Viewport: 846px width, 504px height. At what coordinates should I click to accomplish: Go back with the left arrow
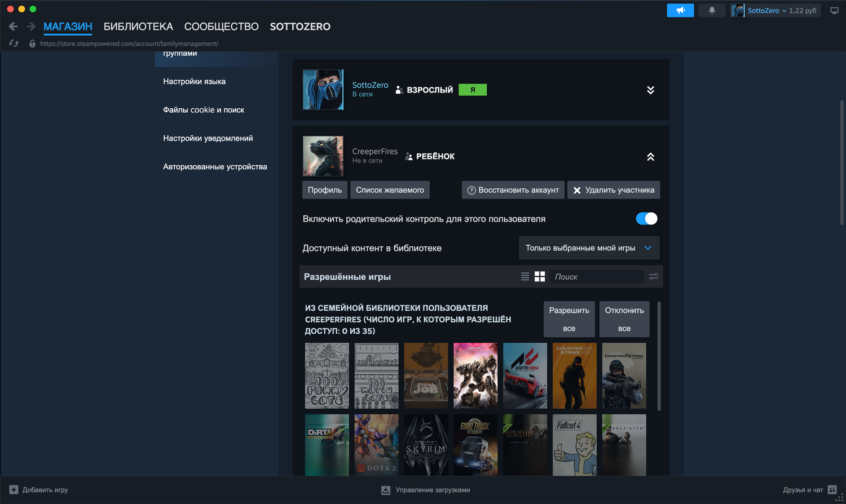(14, 26)
